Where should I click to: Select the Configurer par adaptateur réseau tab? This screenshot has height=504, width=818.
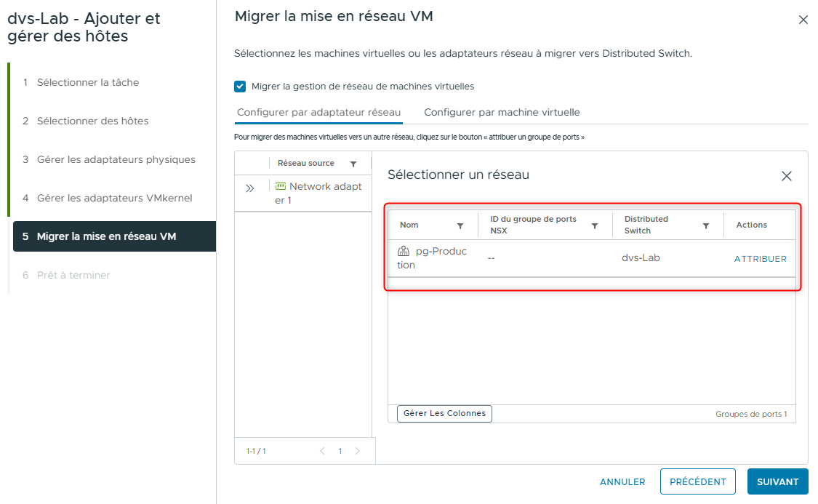pyautogui.click(x=319, y=112)
